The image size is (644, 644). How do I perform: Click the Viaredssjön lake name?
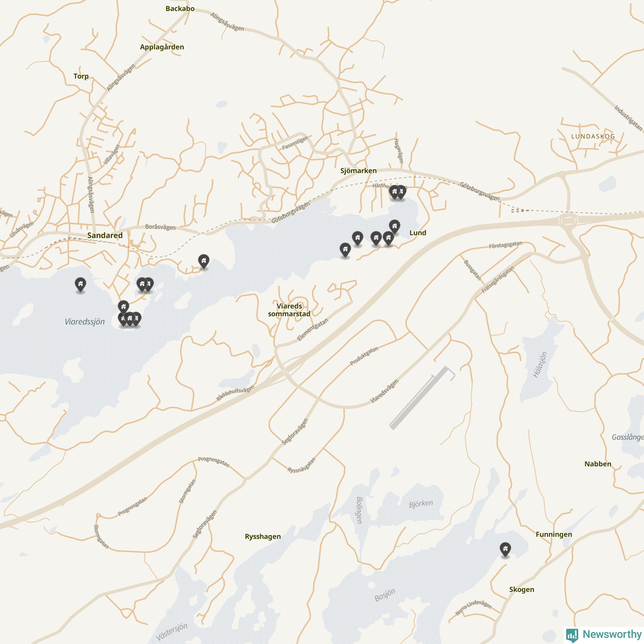tap(85, 322)
